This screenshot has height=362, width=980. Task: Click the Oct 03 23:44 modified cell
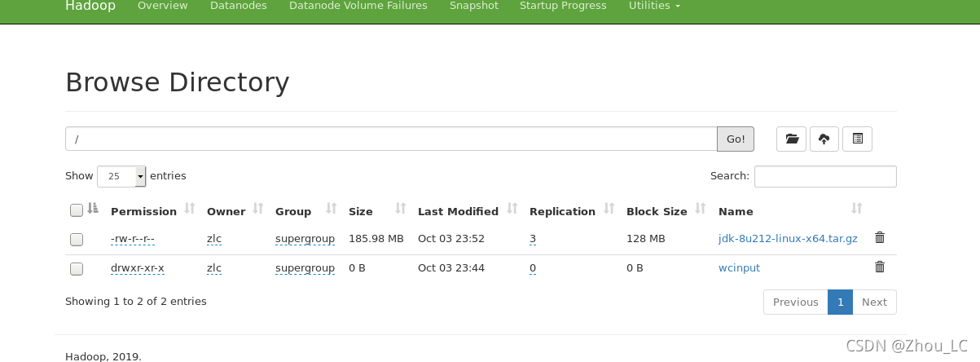(x=451, y=267)
